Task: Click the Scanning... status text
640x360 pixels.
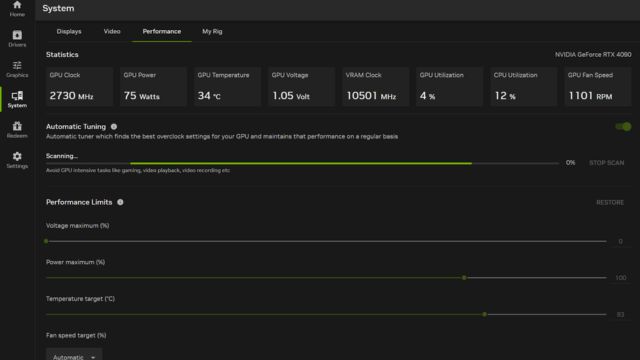Action: [62, 156]
